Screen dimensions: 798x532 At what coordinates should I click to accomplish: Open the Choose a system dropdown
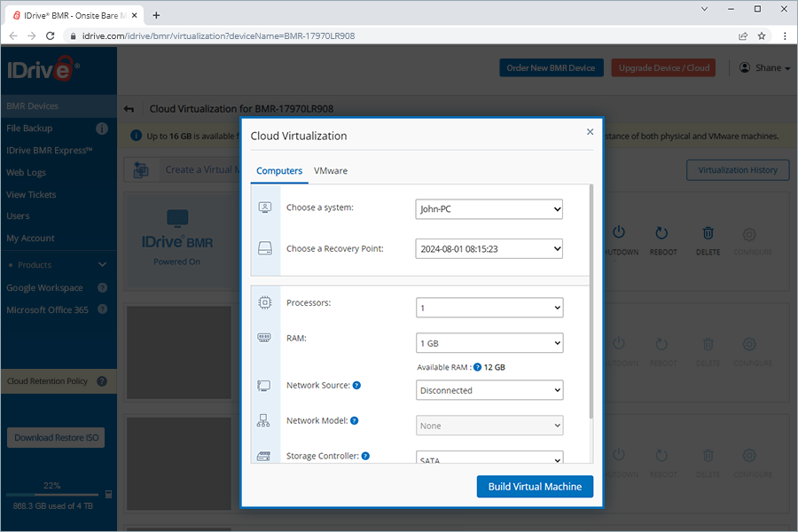pos(489,209)
